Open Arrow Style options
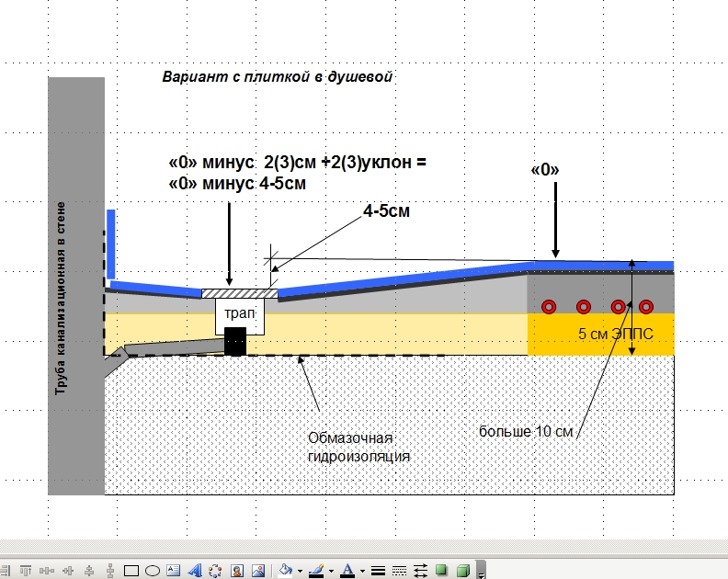Viewport: 728px width, 579px height. [420, 571]
